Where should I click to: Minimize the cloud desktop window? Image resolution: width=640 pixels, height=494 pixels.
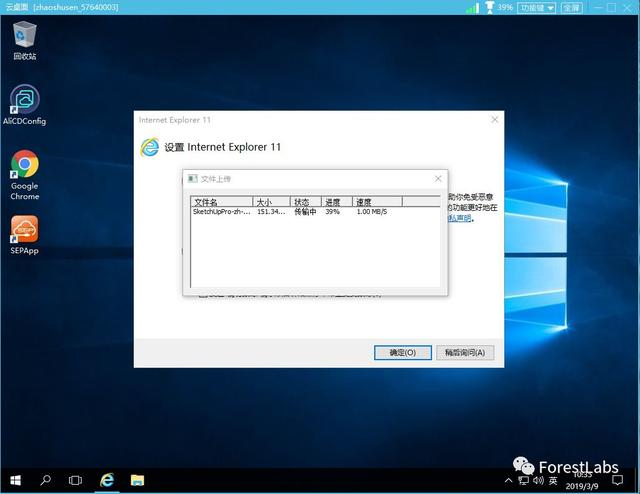598,7
